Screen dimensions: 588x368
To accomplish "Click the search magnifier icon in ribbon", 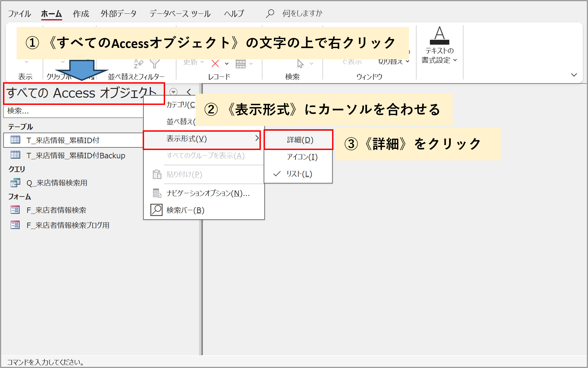I will pos(270,13).
